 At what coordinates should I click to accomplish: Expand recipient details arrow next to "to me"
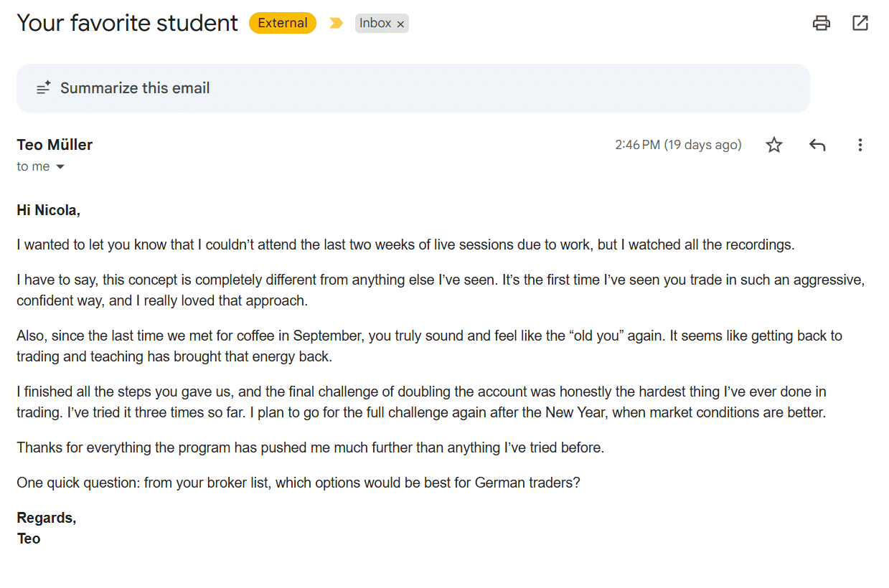click(x=60, y=167)
